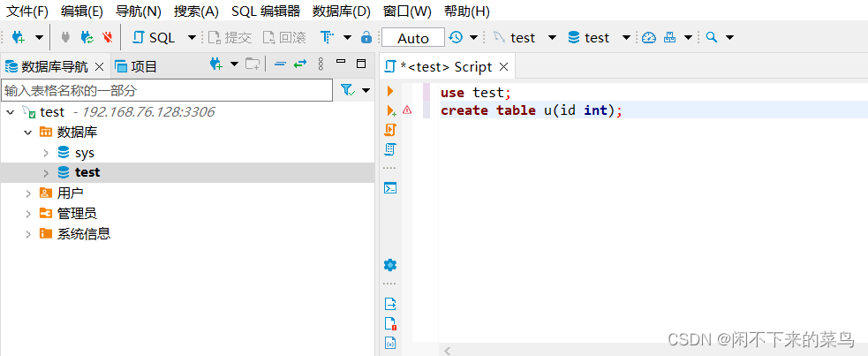Click the Auto commit mode field
Image resolution: width=868 pixels, height=356 pixels.
point(413,38)
